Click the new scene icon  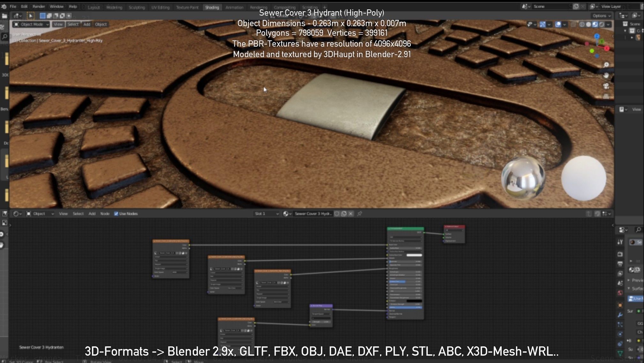pyautogui.click(x=576, y=6)
